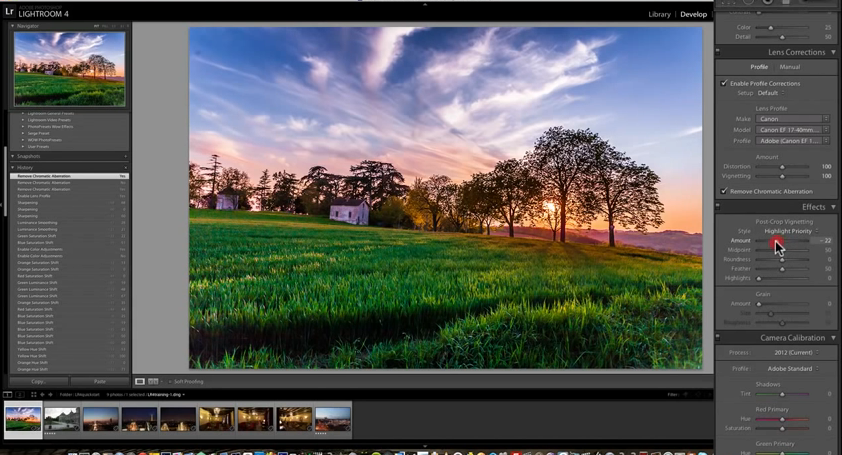Collapse the Camera Calibration panel triangle

tap(833, 338)
